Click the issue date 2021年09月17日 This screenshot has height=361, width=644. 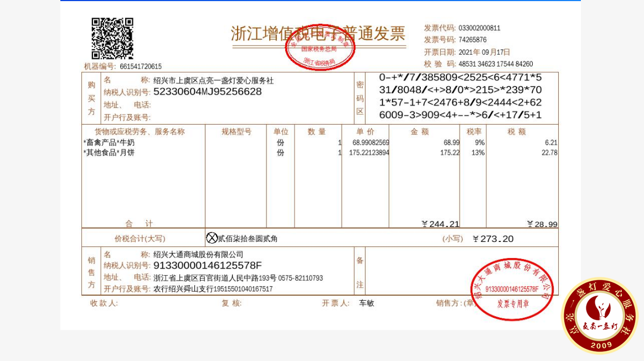[x=484, y=52]
